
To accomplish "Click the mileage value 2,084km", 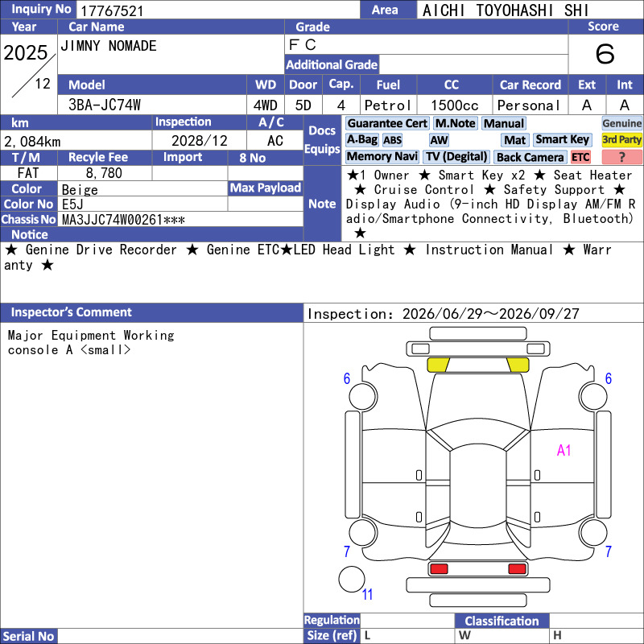I will coord(32,142).
